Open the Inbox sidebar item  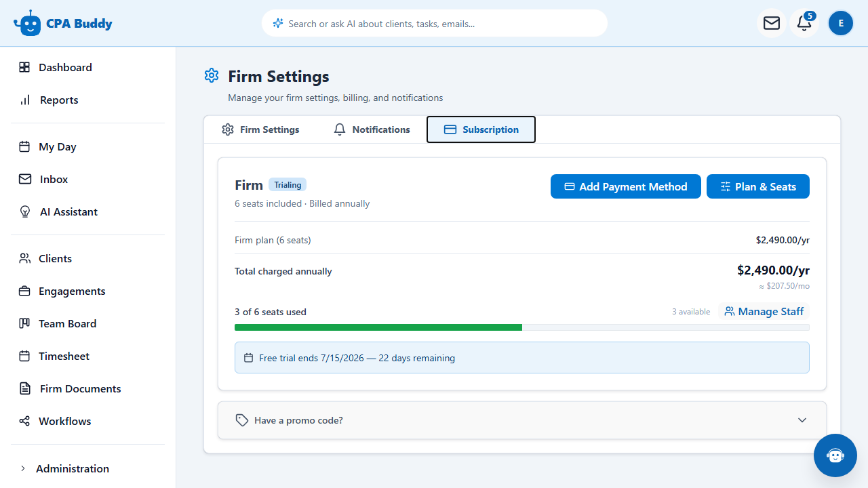[87, 179]
